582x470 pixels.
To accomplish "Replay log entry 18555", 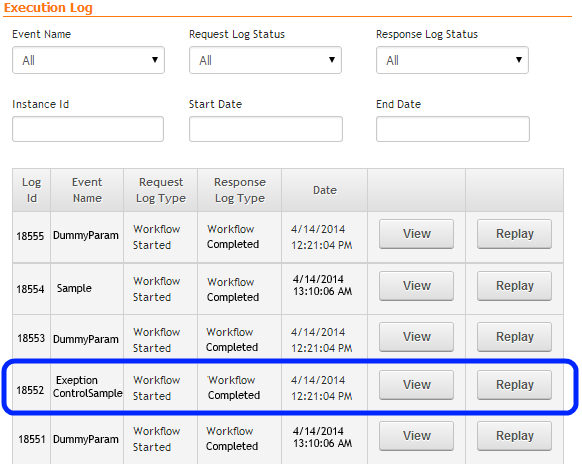I will click(514, 234).
